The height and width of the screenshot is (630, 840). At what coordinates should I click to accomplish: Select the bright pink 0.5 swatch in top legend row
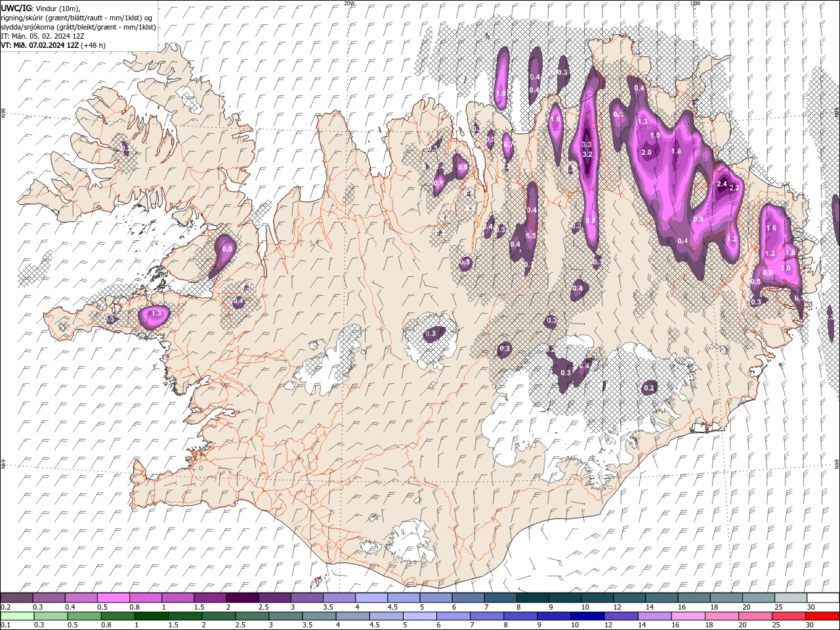(x=113, y=598)
